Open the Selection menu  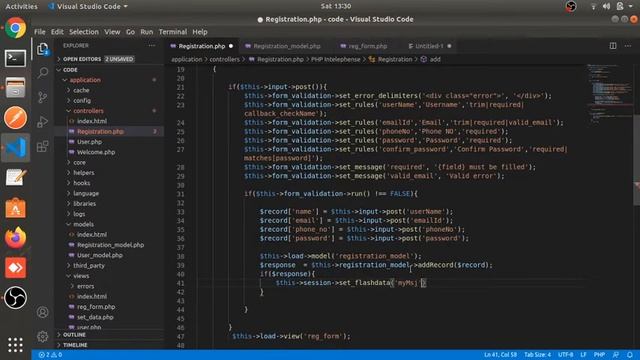[84, 32]
